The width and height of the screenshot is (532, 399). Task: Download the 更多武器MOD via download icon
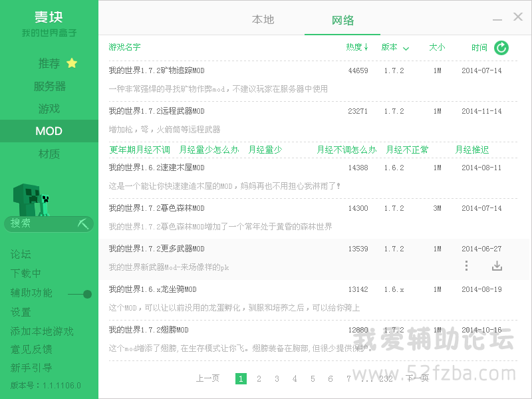pyautogui.click(x=497, y=265)
